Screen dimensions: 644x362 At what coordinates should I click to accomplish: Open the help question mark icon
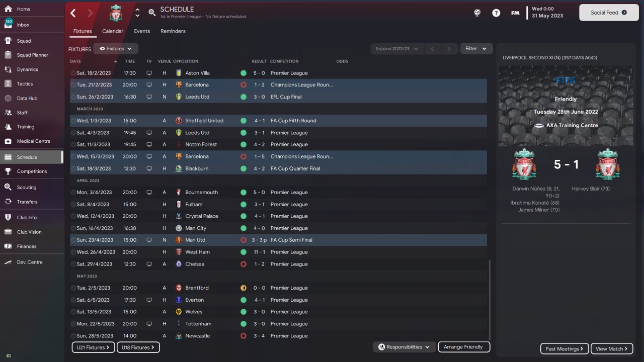point(496,13)
